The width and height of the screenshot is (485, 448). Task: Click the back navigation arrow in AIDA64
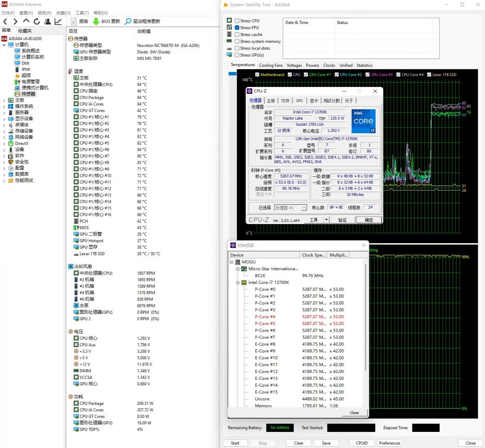point(5,22)
